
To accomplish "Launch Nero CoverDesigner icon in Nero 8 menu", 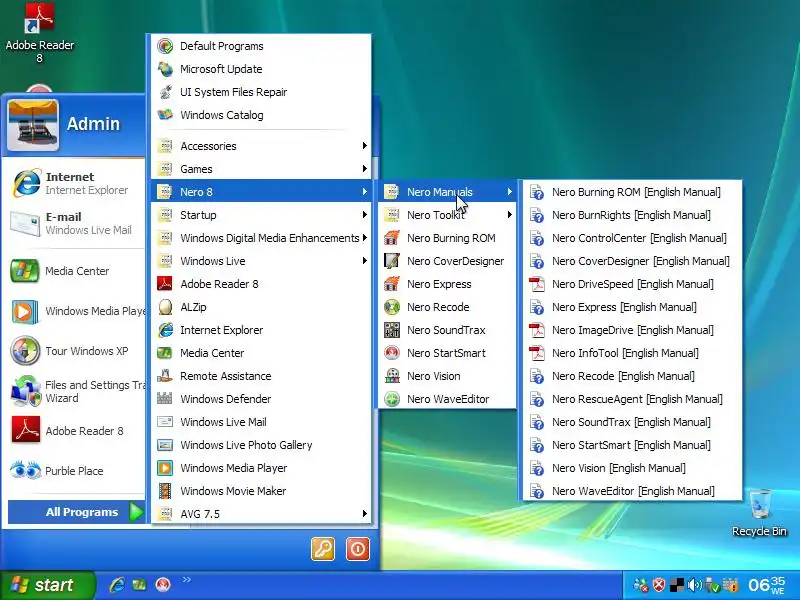I will pyautogui.click(x=392, y=261).
